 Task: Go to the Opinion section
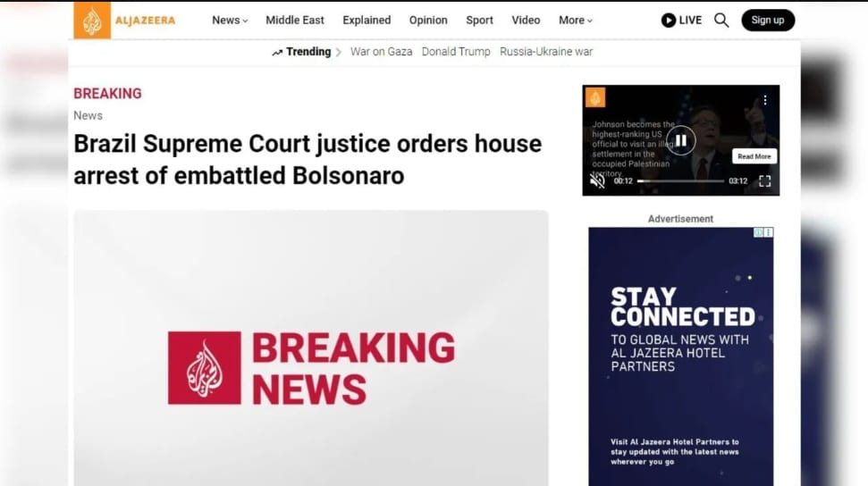(x=428, y=21)
